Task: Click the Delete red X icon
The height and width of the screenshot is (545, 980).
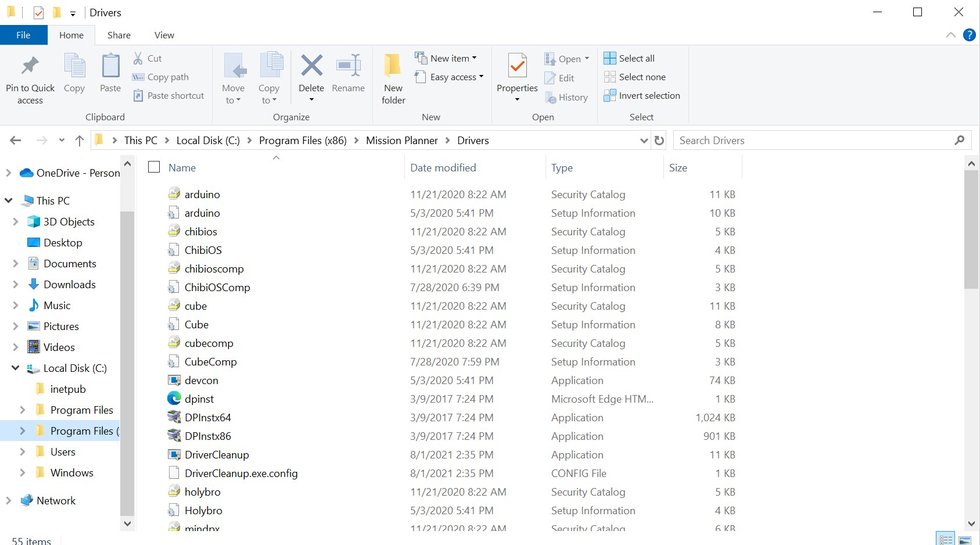Action: point(311,65)
